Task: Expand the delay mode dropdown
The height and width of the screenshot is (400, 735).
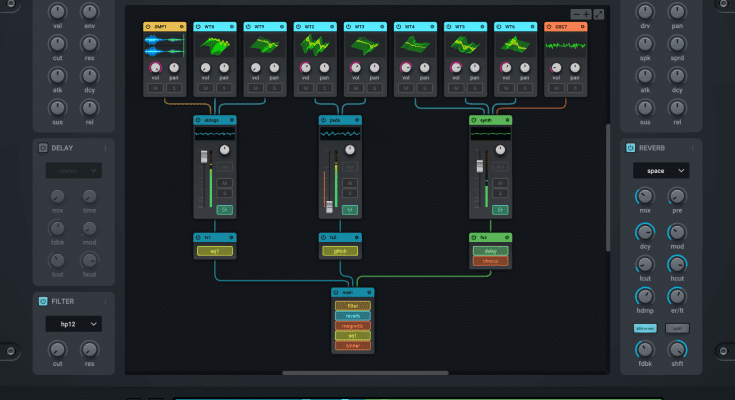Action: pyautogui.click(x=73, y=171)
